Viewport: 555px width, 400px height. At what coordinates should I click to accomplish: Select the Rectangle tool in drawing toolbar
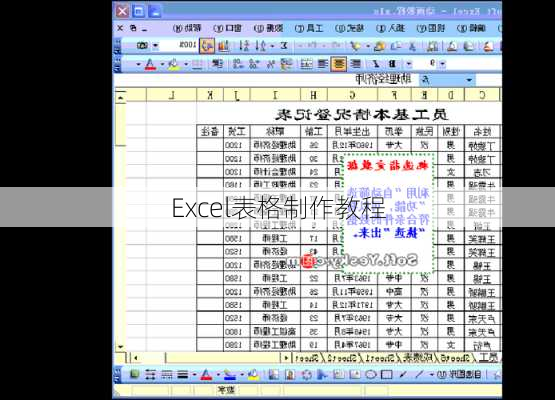coord(387,374)
